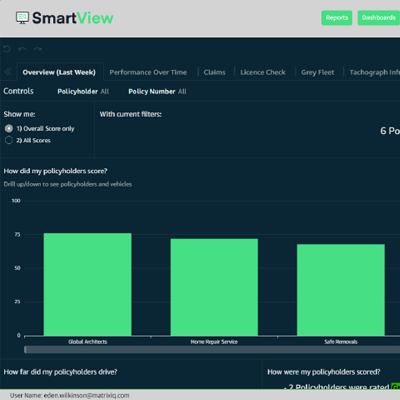Collapse tabs with double-chevron icon

pos(8,72)
